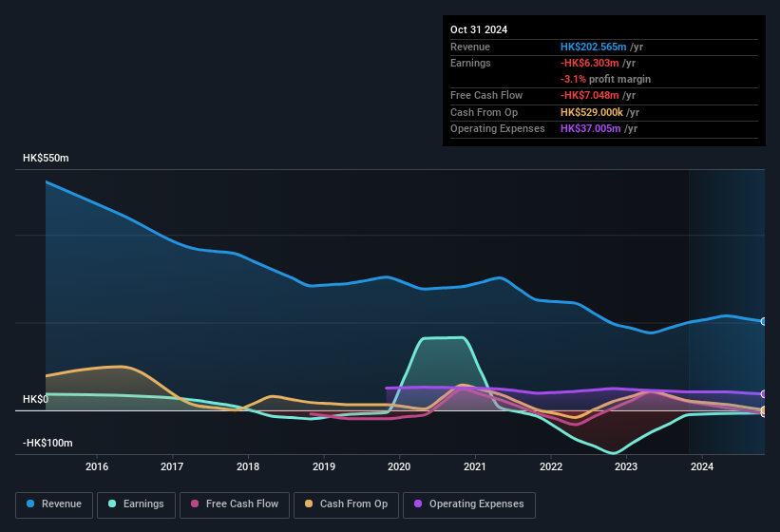Click the -3.1% profit margin text
This screenshot has width=780, height=532.
(605, 79)
